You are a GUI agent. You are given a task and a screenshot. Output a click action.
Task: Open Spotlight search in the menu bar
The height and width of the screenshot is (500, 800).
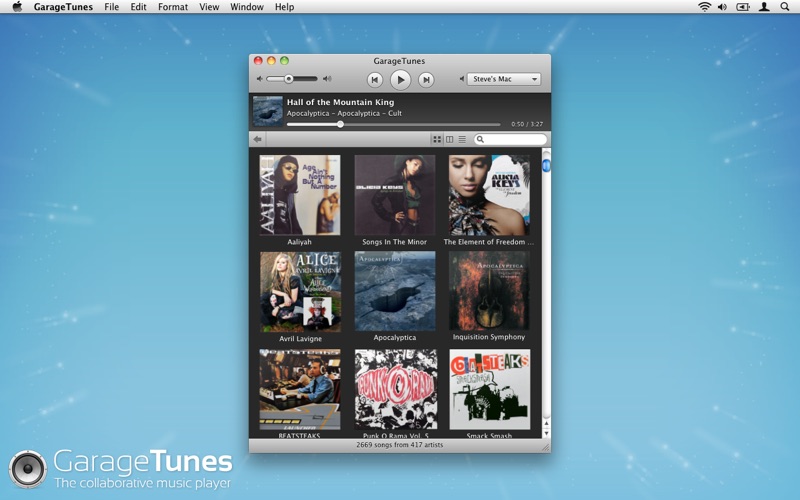785,7
